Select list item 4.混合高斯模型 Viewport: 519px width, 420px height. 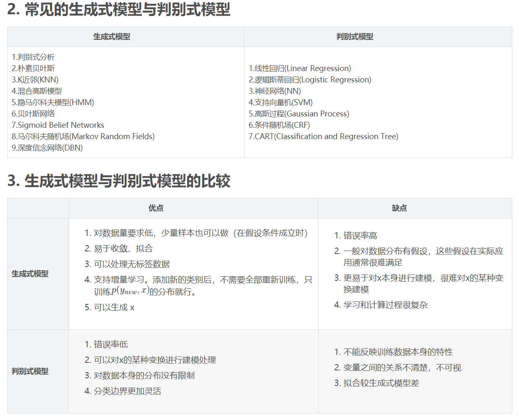pyautogui.click(x=37, y=91)
